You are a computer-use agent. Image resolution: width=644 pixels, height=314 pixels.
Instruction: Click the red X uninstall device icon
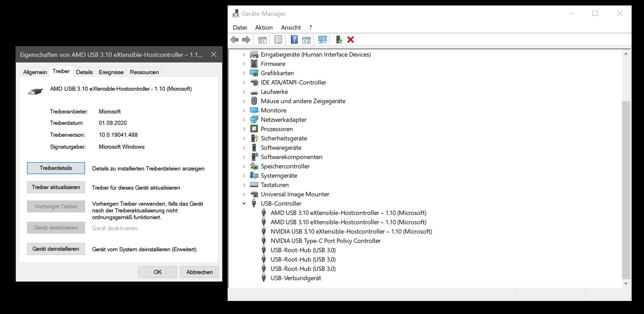click(351, 40)
